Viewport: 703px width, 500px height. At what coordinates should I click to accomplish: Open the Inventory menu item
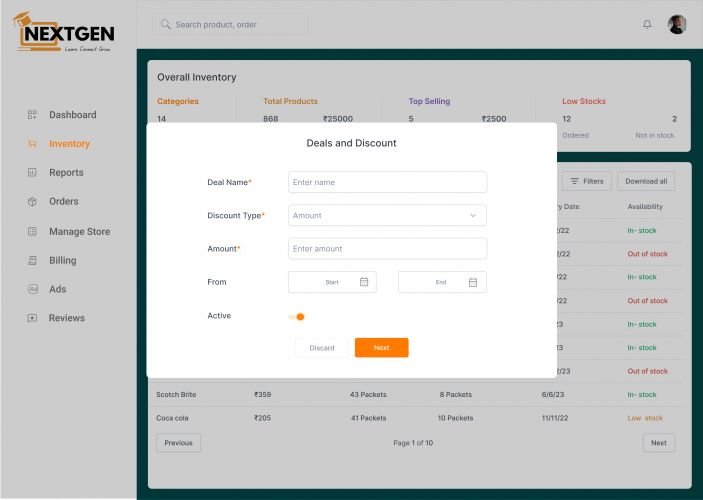coord(69,143)
